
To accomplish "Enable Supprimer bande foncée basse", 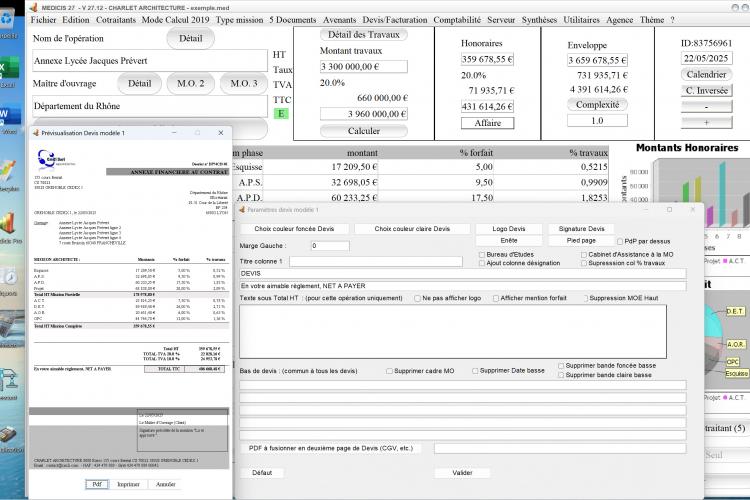I will tap(561, 366).
